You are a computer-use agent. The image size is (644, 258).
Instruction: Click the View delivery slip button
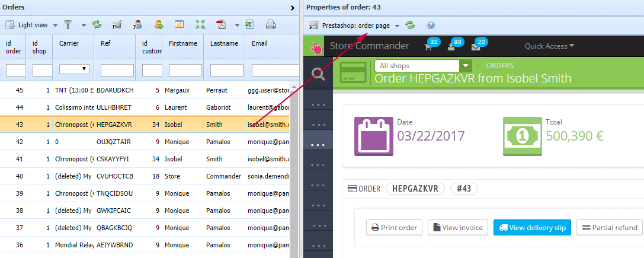click(x=531, y=227)
